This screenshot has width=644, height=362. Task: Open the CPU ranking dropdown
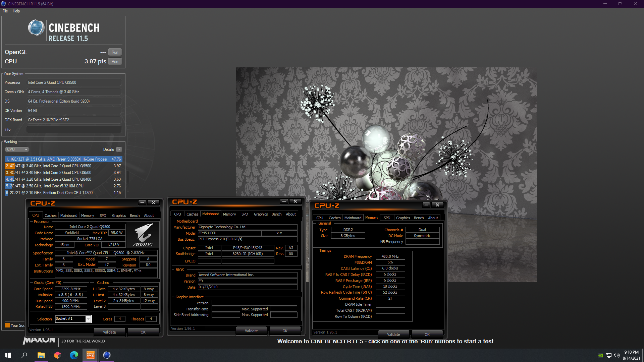[x=17, y=149]
